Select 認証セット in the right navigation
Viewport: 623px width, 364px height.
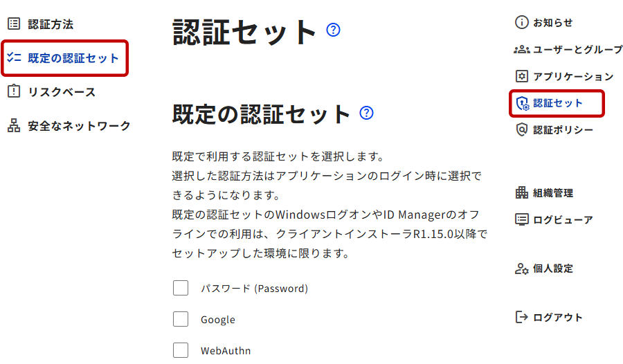pyautogui.click(x=558, y=103)
